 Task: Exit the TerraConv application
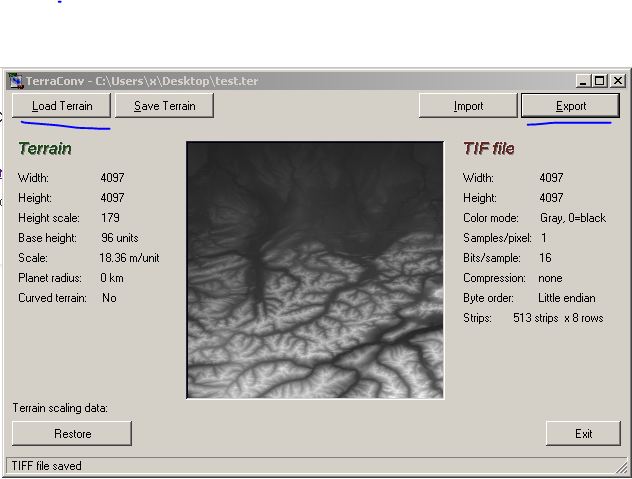click(583, 433)
